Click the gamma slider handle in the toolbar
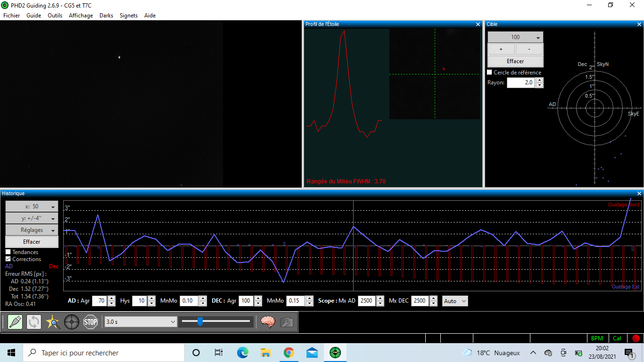The height and width of the screenshot is (362, 644). coord(200,321)
